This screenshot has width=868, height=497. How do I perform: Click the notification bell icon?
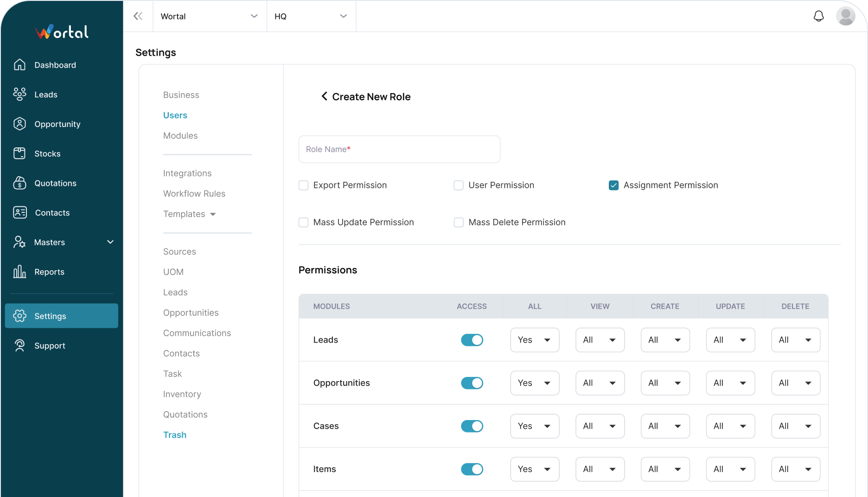[818, 16]
